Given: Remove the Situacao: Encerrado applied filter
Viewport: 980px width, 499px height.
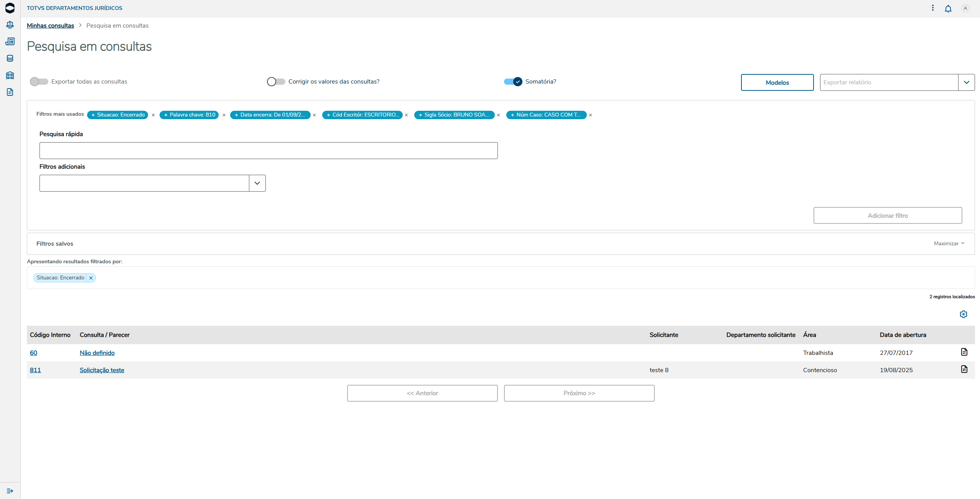Looking at the screenshot, I should tap(91, 278).
